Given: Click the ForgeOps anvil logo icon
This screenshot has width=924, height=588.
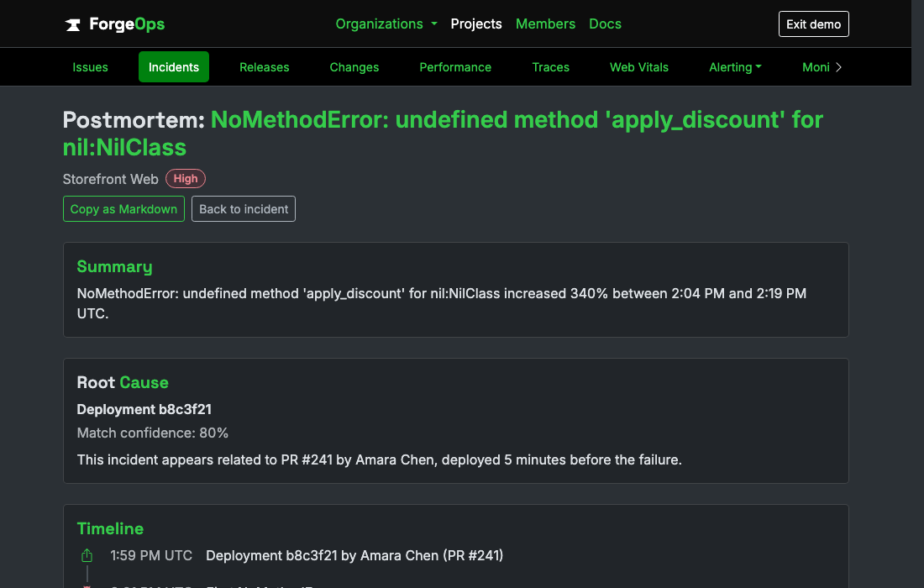Looking at the screenshot, I should point(73,24).
